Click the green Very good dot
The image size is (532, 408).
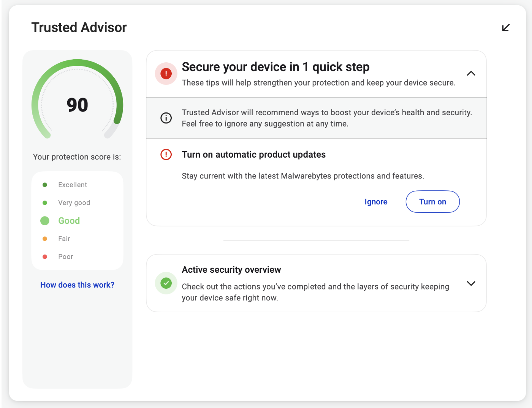coord(45,203)
